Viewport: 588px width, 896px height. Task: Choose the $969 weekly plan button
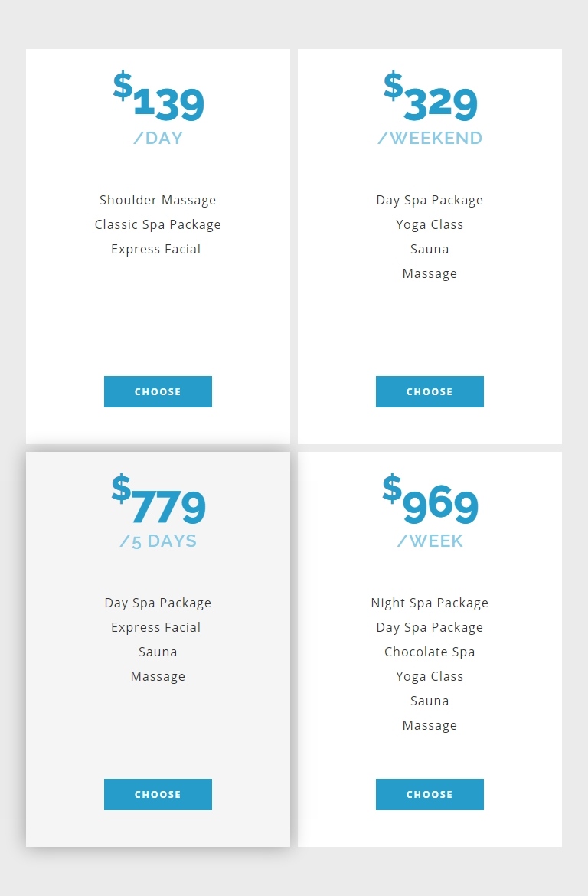pos(430,794)
